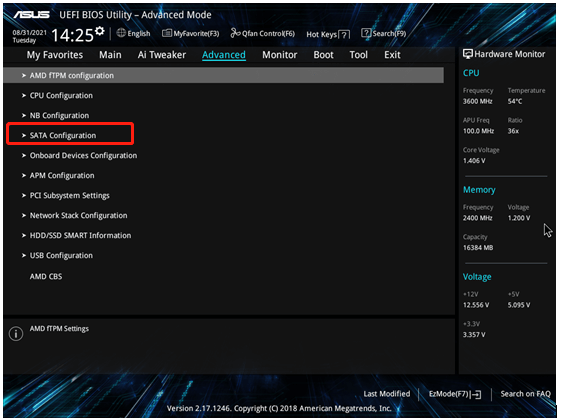Click the info icon beside AMD fTPM Settings

16,334
